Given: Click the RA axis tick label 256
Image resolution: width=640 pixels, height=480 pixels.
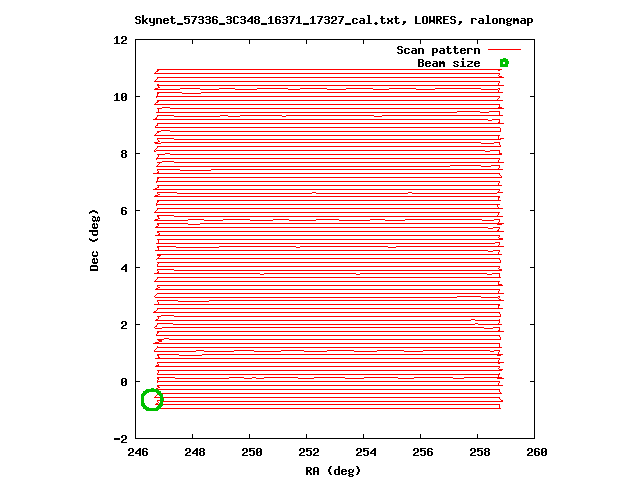Looking at the screenshot, I should point(423,452).
